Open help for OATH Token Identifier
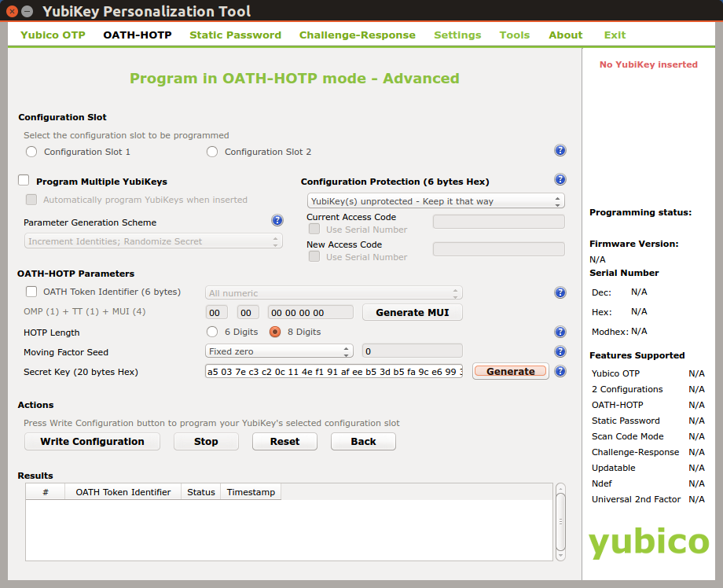723x588 pixels. [560, 292]
